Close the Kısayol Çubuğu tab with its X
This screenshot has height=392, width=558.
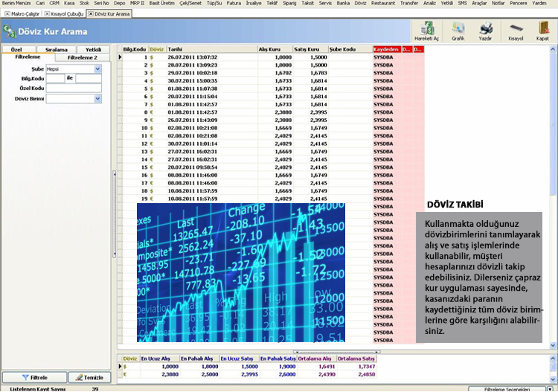click(x=48, y=13)
